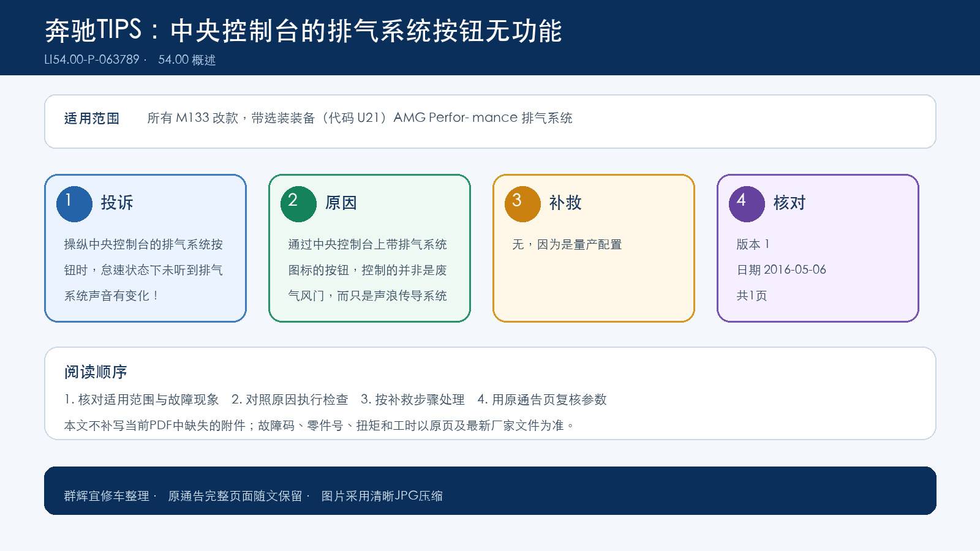The width and height of the screenshot is (980, 551).
Task: Click the 版本 1 text
Action: [753, 244]
